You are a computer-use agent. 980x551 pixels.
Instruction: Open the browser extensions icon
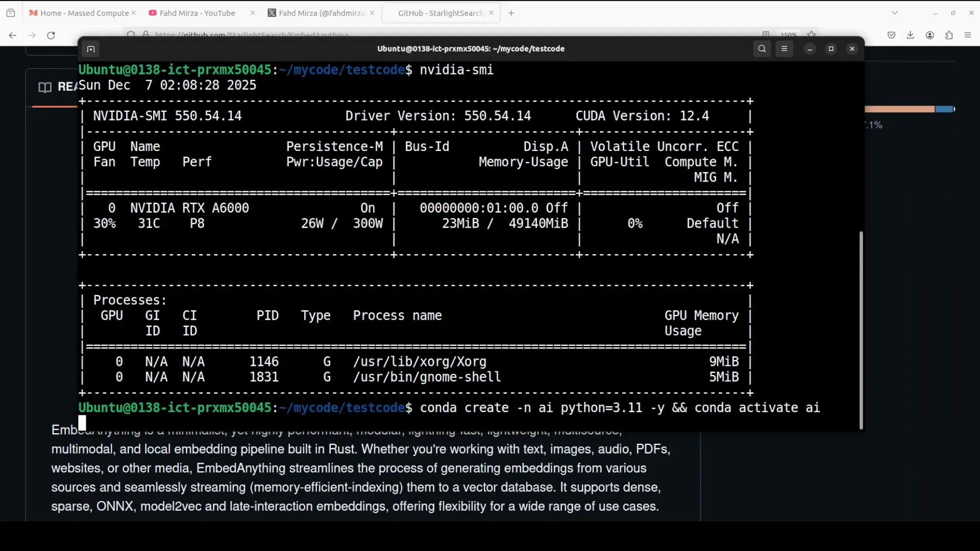[x=949, y=35]
